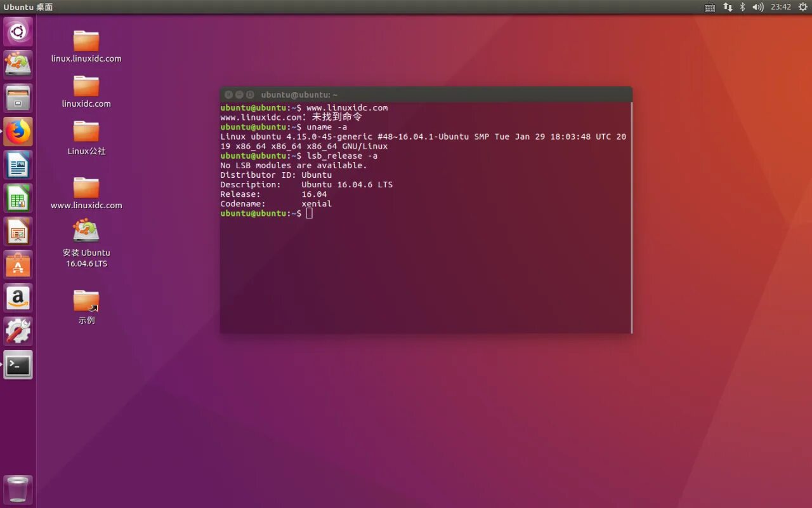This screenshot has width=812, height=508.
Task: Open the Ubuntu Dash search launcher
Action: [18, 31]
